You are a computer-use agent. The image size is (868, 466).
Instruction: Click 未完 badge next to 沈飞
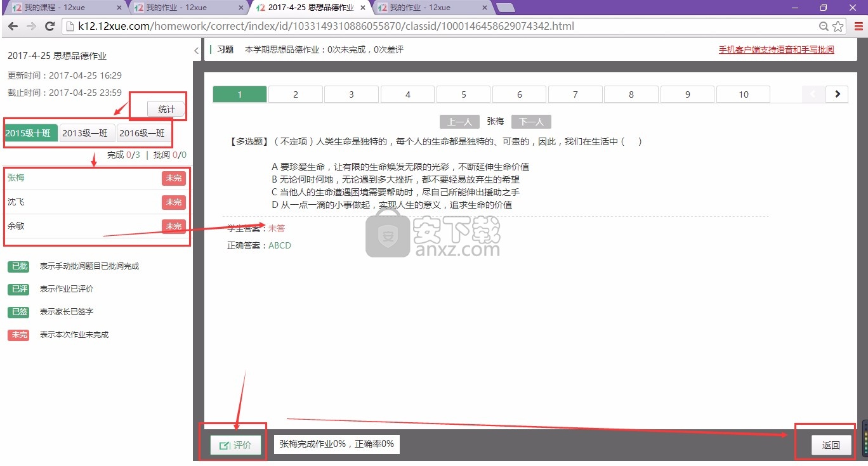click(174, 202)
